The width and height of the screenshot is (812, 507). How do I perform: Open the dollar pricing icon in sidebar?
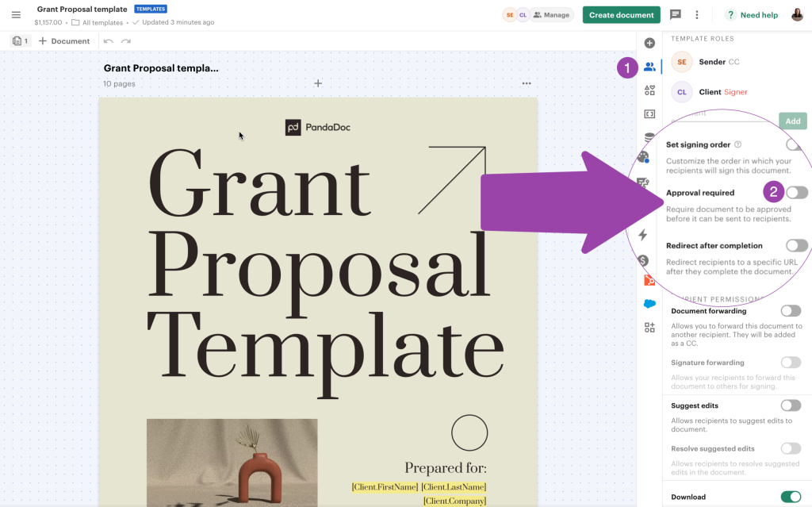pyautogui.click(x=643, y=260)
